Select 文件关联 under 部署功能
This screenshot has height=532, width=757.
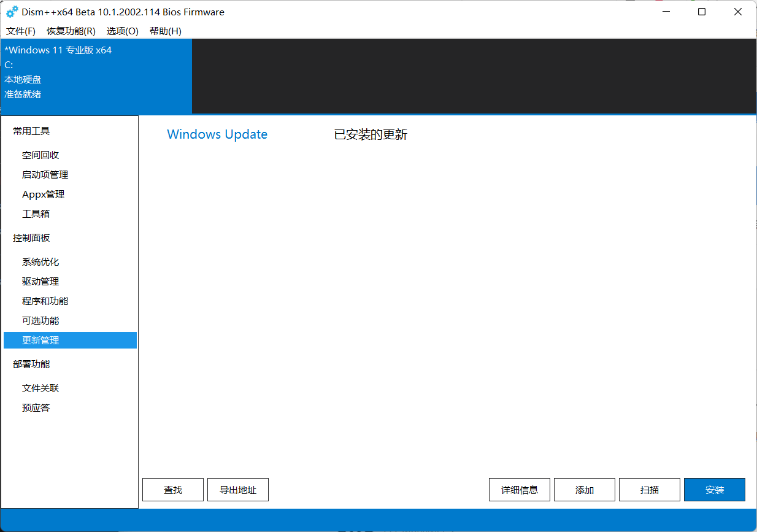tap(40, 388)
